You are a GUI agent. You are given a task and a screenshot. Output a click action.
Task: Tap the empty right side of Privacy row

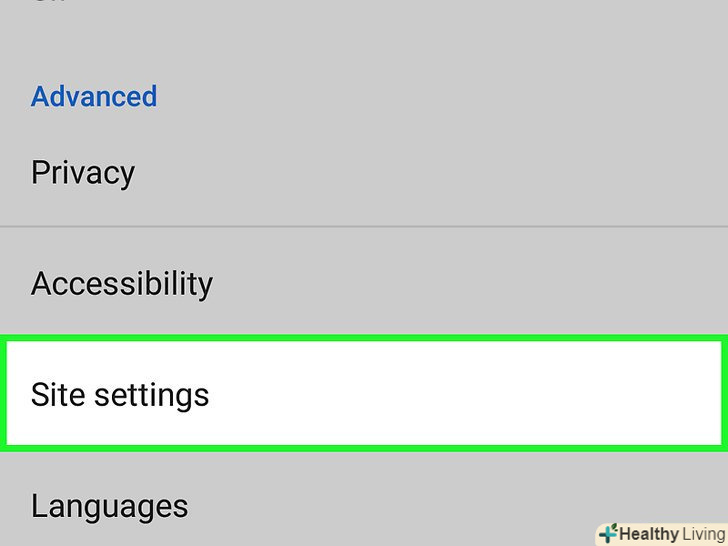point(500,173)
